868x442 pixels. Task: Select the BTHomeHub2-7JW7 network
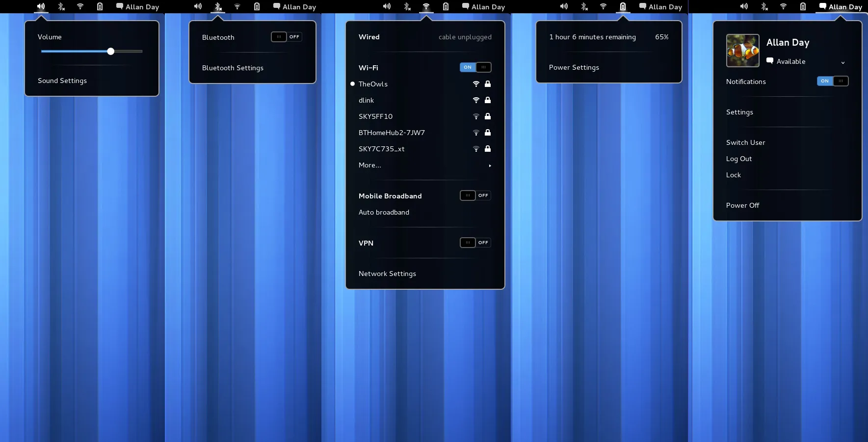391,133
